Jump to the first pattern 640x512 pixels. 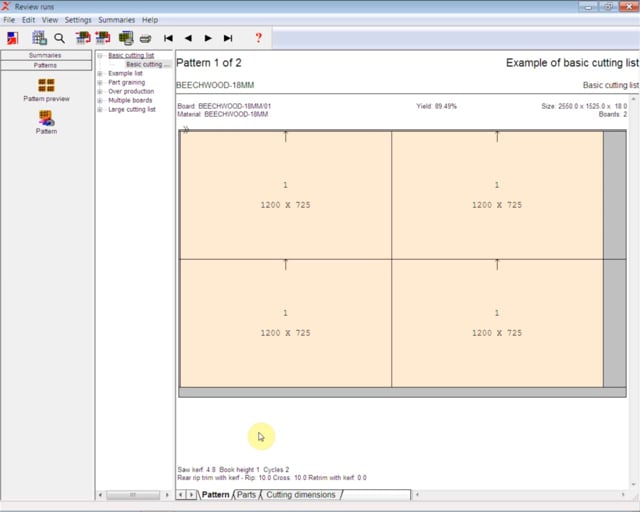(168, 38)
